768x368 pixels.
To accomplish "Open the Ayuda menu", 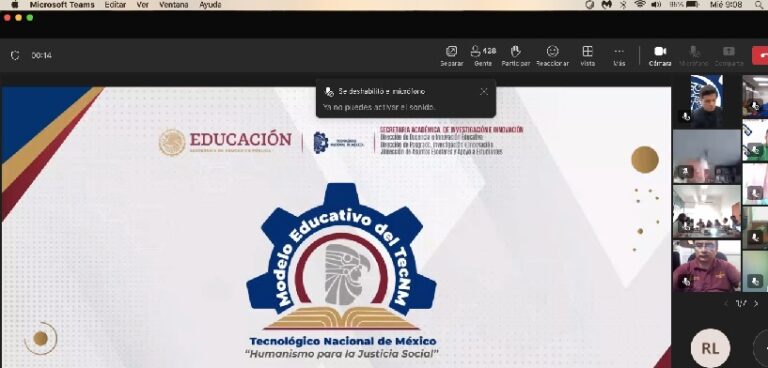I will coord(210,4).
